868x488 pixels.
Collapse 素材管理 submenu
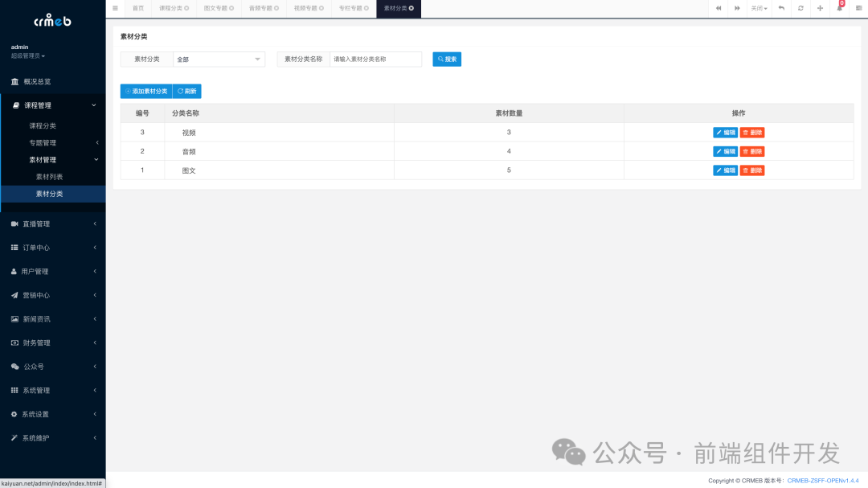52,159
